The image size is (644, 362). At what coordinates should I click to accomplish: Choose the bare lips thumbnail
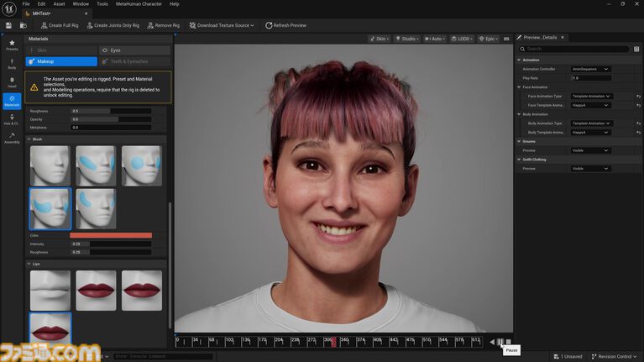(50, 291)
